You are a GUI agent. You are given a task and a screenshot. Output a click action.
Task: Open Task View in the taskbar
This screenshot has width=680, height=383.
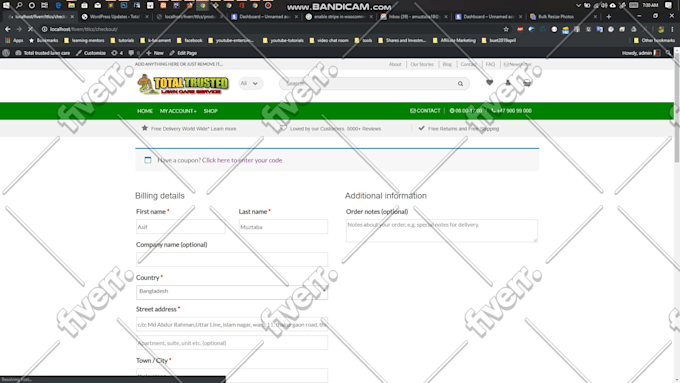[45, 5]
